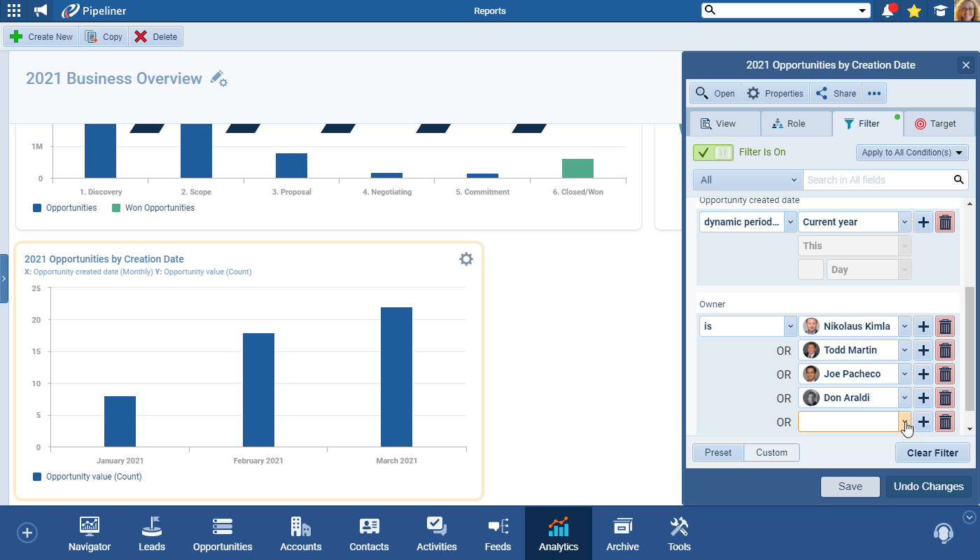This screenshot has width=980, height=560.
Task: Open the Current year period dropdown
Action: click(x=854, y=222)
